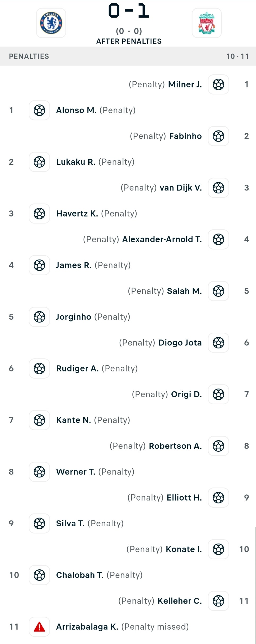The width and height of the screenshot is (256, 644).
Task: Click the red missed-penalty warning icon
Action: (39, 627)
